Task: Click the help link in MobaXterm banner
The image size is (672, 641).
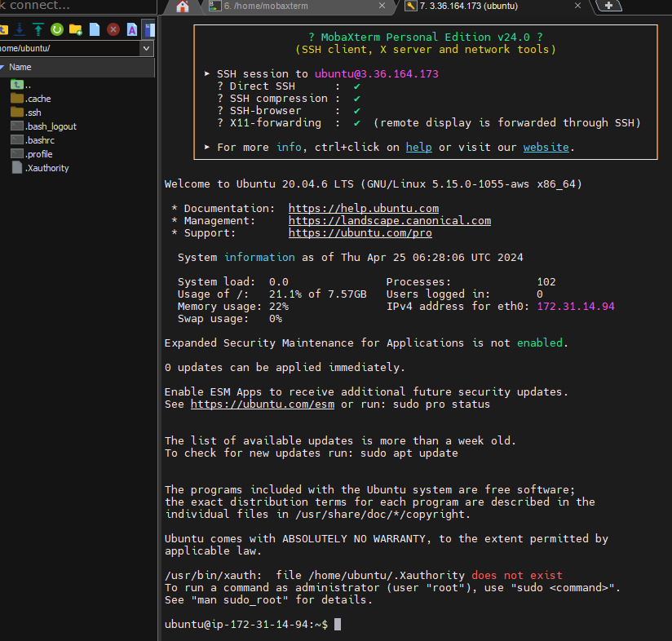Action: point(418,148)
